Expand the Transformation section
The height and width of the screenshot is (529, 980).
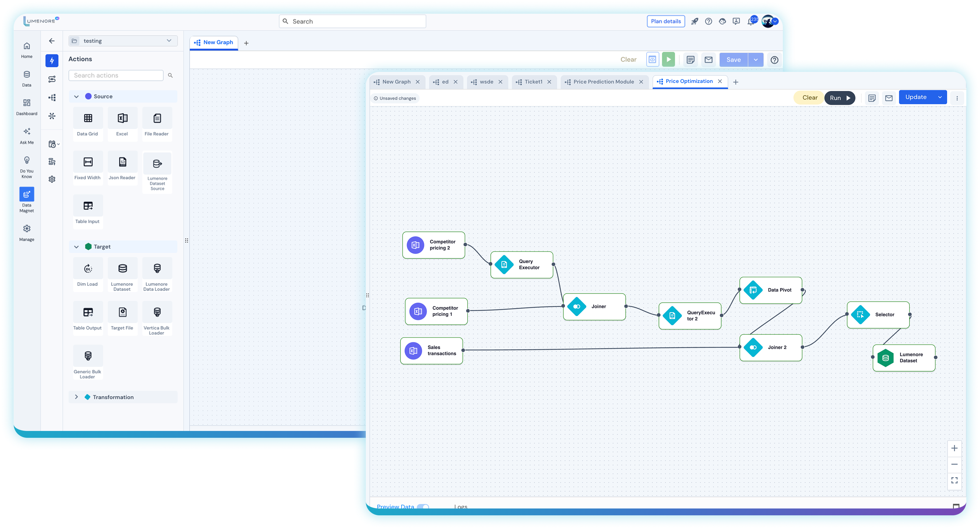pyautogui.click(x=76, y=397)
